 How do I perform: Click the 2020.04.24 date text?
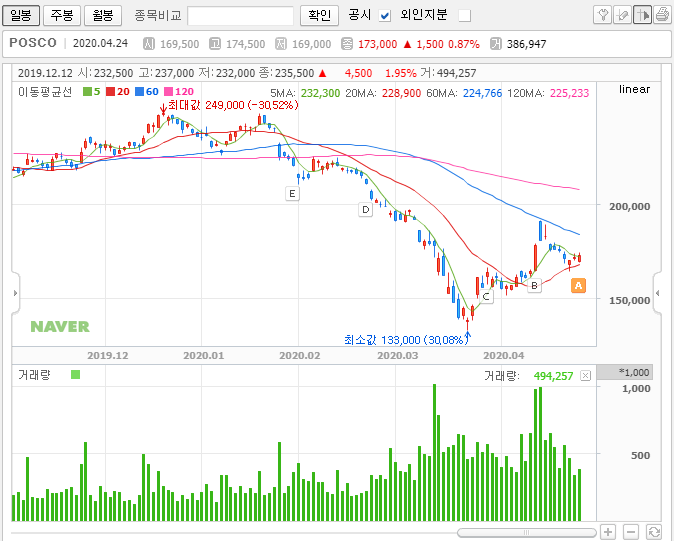pos(100,43)
